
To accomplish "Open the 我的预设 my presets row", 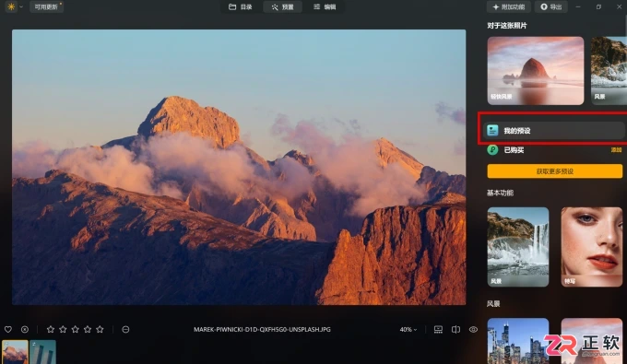I will click(554, 131).
